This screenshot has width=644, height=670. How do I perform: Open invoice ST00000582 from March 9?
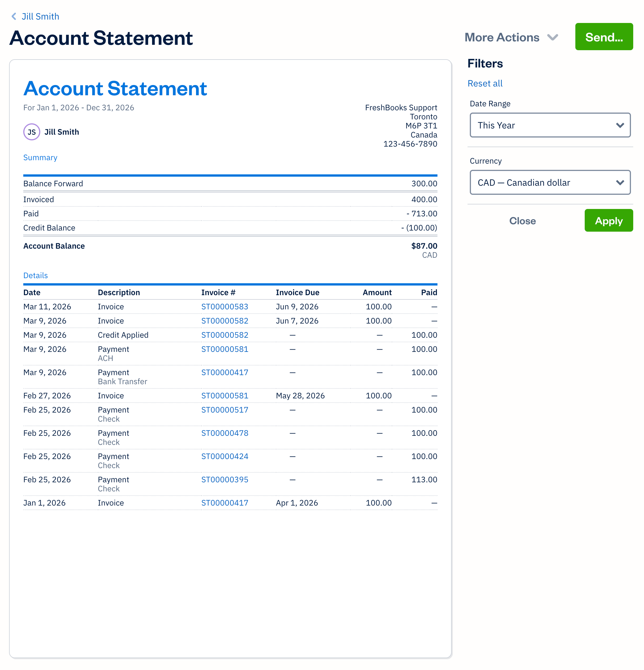coord(225,321)
